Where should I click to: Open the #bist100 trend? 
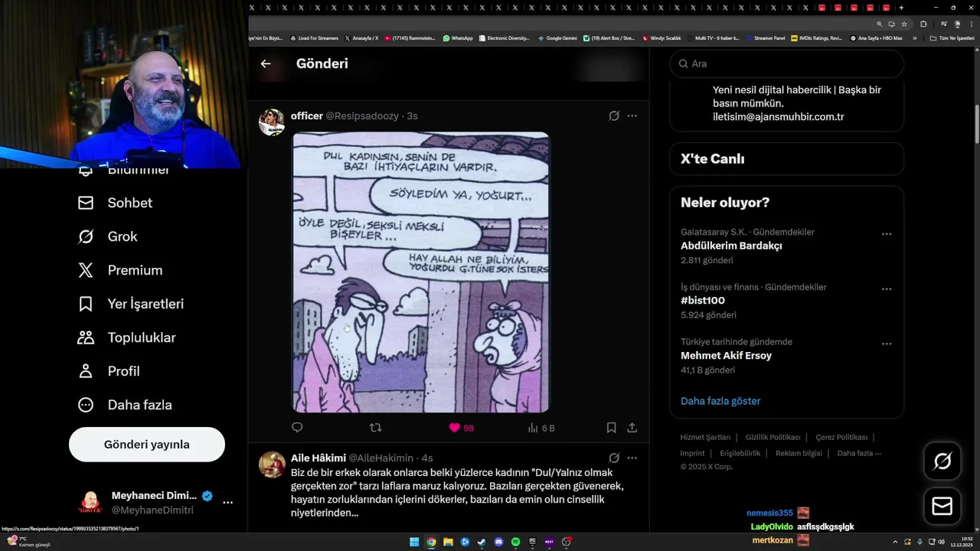pyautogui.click(x=703, y=301)
